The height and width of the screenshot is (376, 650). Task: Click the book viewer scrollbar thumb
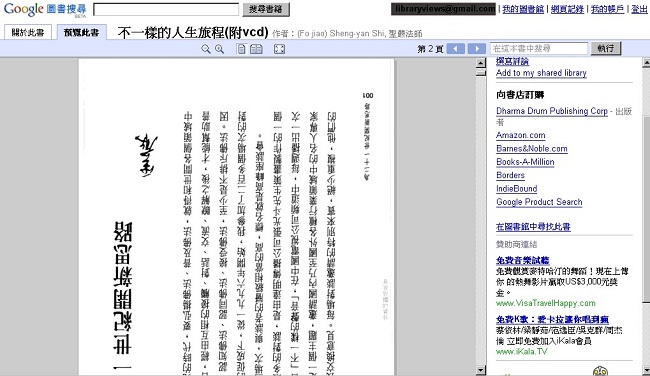[x=480, y=73]
